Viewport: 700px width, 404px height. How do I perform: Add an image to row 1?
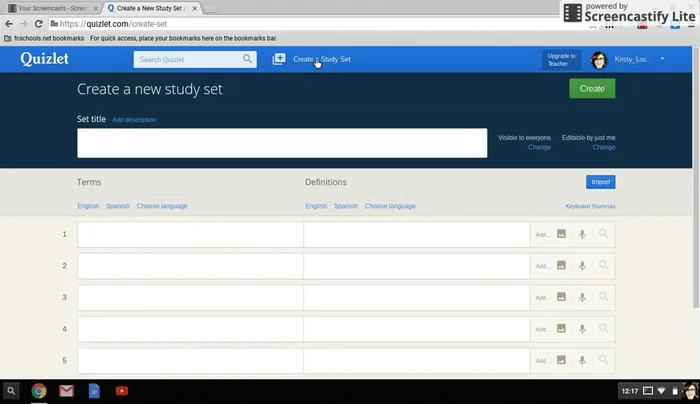click(561, 234)
